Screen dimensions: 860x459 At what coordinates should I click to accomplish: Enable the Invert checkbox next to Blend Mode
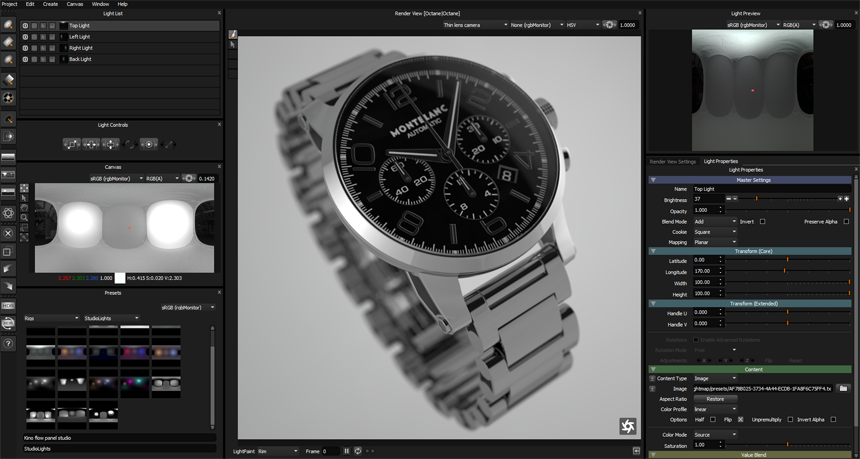coord(762,222)
